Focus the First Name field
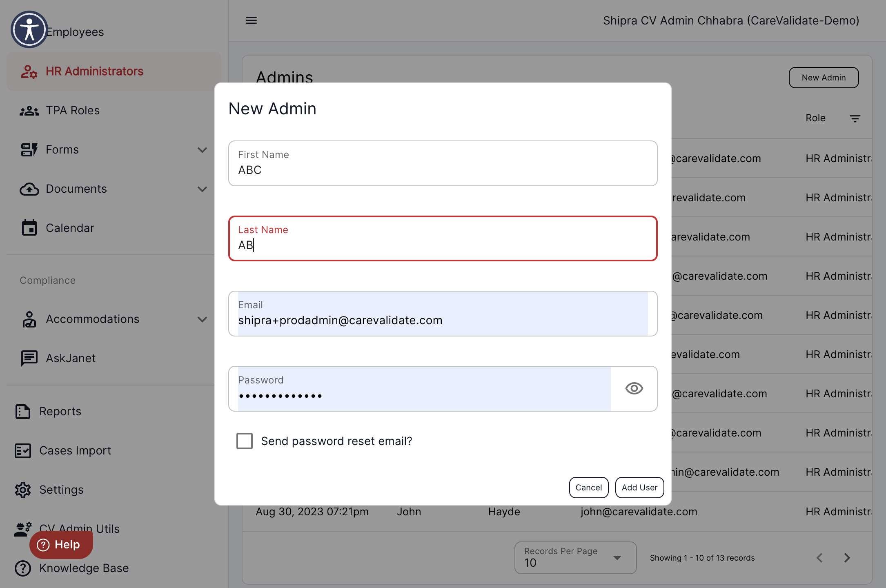The width and height of the screenshot is (886, 588). (443, 163)
